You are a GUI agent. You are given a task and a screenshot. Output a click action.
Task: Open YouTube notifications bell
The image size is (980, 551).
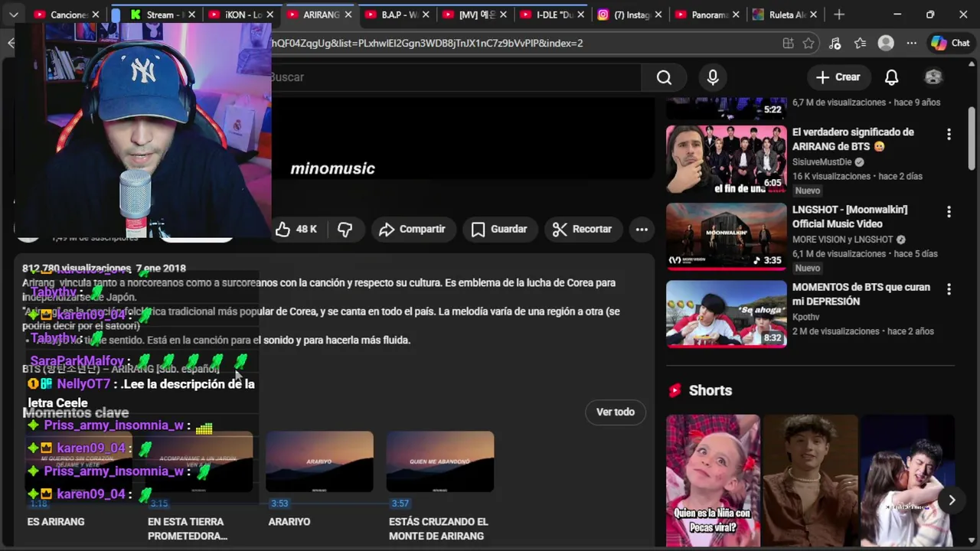coord(891,77)
